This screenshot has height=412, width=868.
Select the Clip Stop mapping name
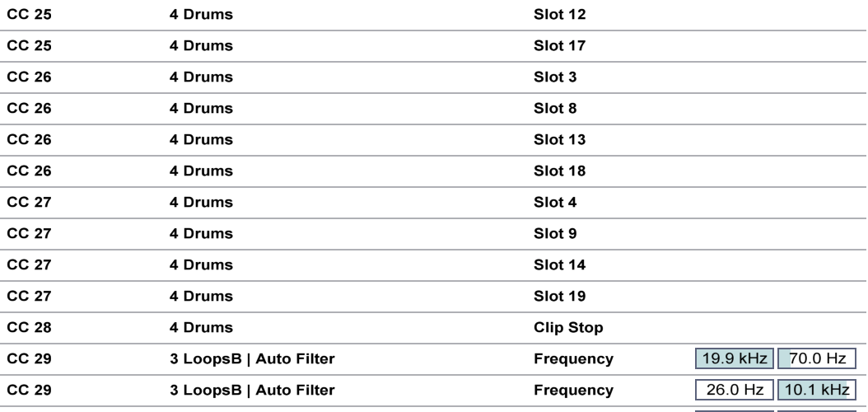(x=568, y=328)
